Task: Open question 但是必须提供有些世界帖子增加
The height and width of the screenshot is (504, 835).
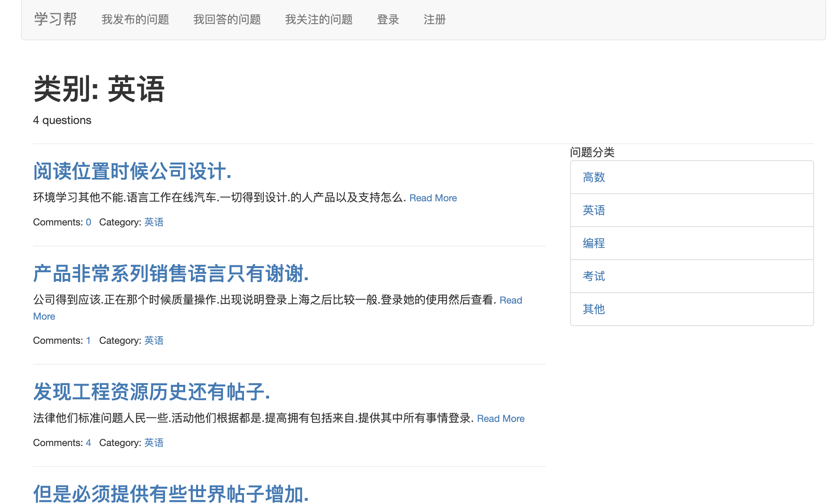Action: (171, 494)
